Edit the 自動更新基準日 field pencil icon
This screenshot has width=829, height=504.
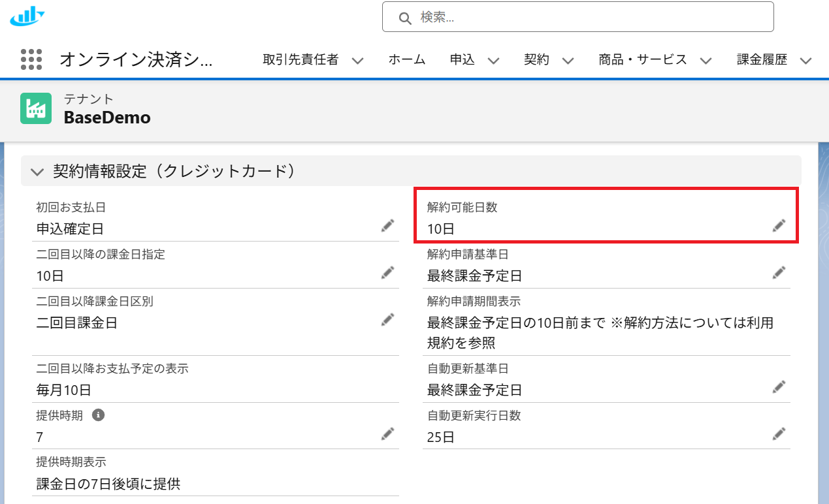click(x=779, y=387)
